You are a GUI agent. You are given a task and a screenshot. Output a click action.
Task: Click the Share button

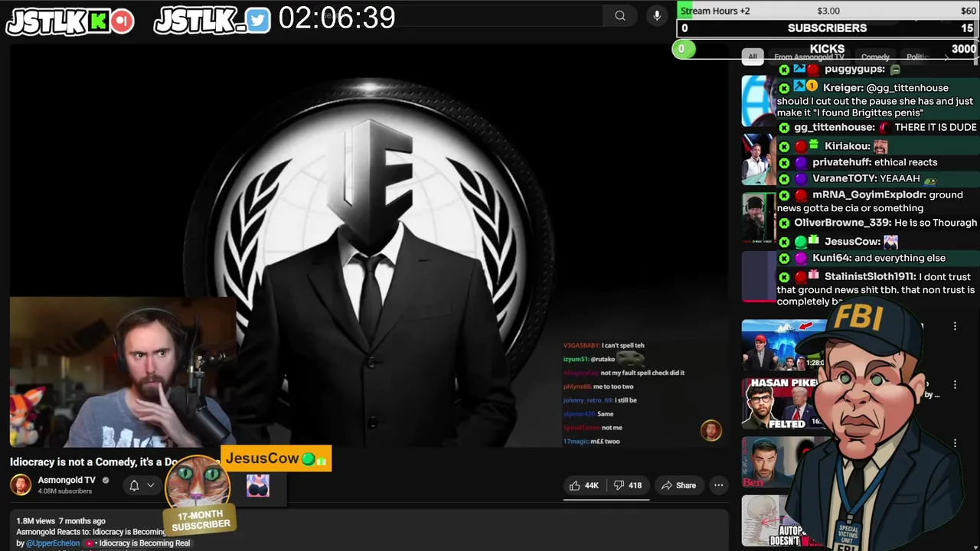tap(678, 485)
